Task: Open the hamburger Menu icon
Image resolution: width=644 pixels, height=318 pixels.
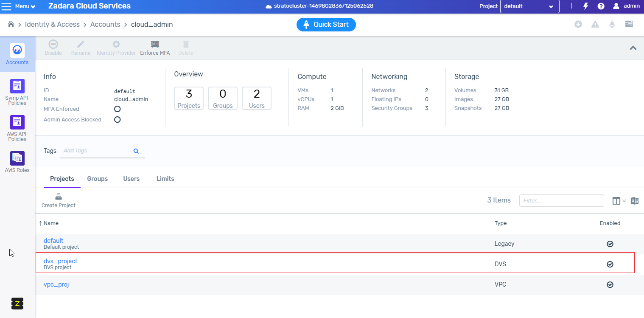Action: pos(7,6)
